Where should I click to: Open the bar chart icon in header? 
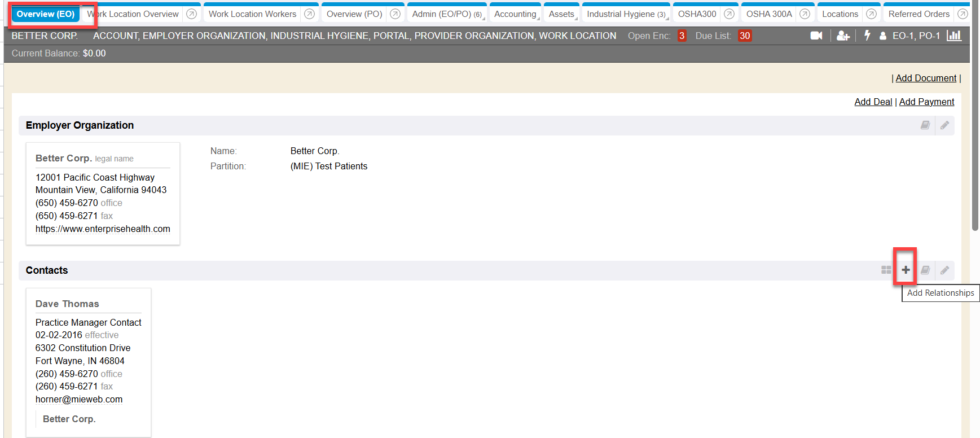tap(953, 36)
